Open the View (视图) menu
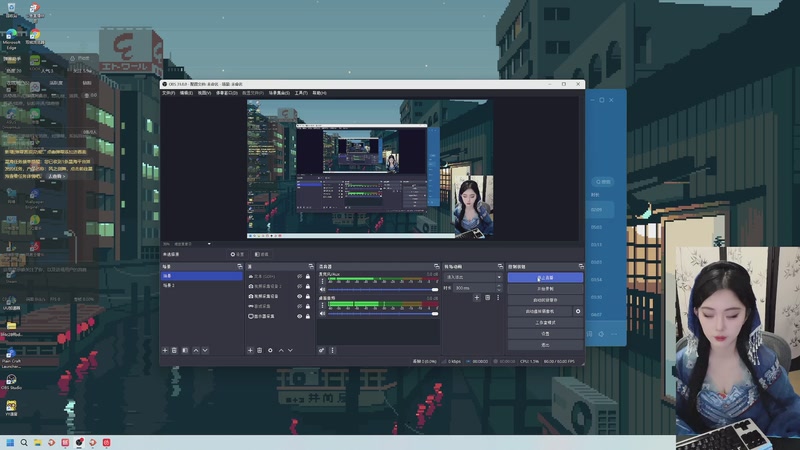This screenshot has width=800, height=450. click(x=204, y=93)
